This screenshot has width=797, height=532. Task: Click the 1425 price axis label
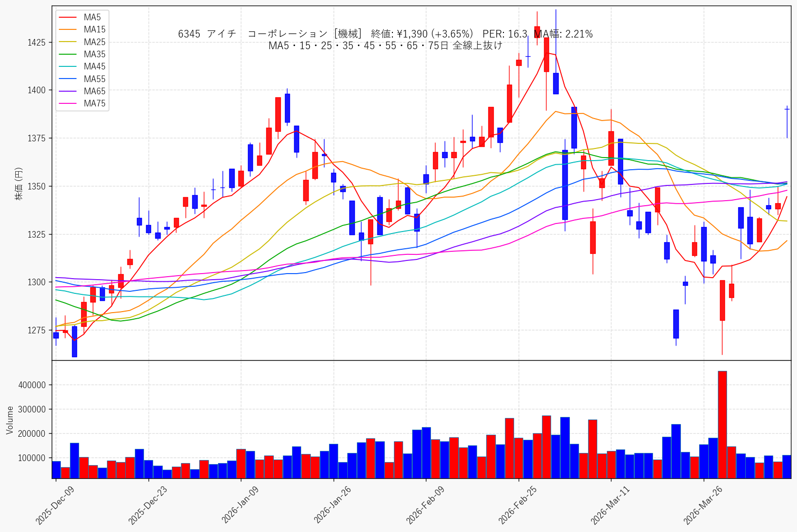coord(37,42)
